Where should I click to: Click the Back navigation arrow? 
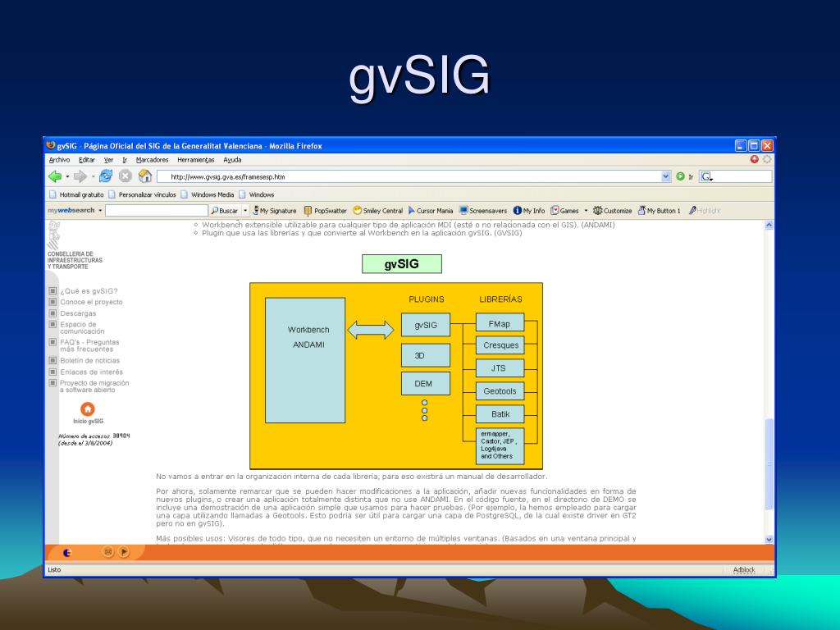pyautogui.click(x=55, y=176)
